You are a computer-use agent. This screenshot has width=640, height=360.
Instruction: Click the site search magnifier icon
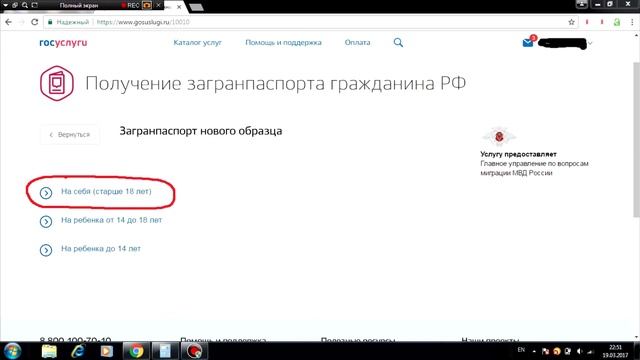pyautogui.click(x=398, y=42)
